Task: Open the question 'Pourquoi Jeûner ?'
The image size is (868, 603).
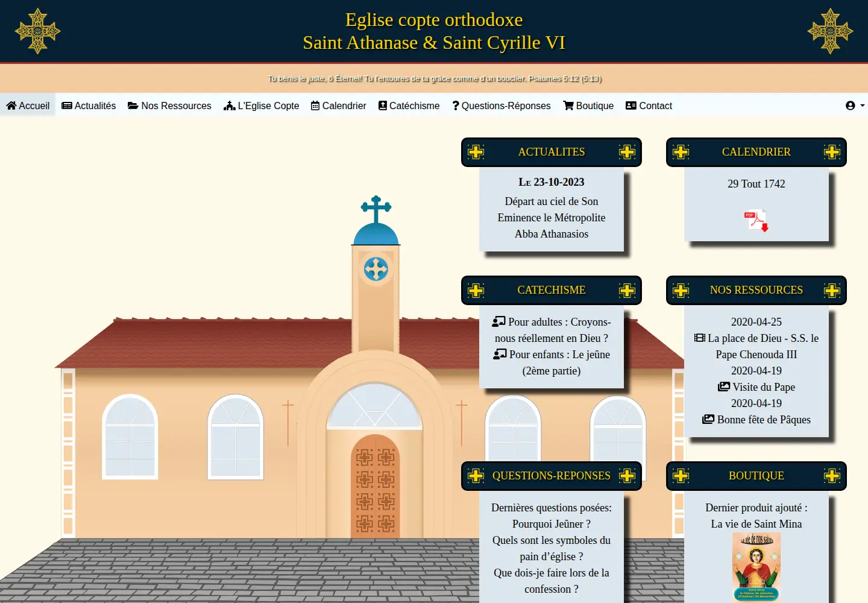Action: (x=552, y=524)
